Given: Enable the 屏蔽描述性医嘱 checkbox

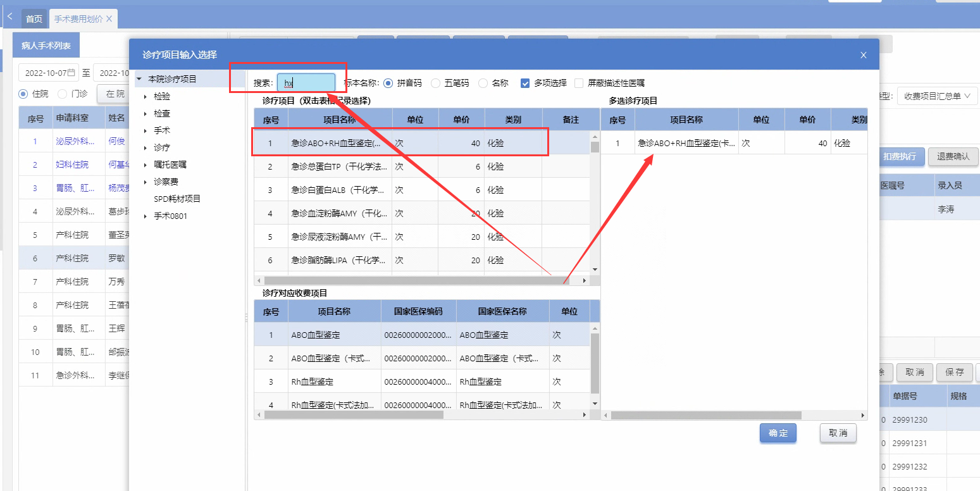Looking at the screenshot, I should [579, 83].
